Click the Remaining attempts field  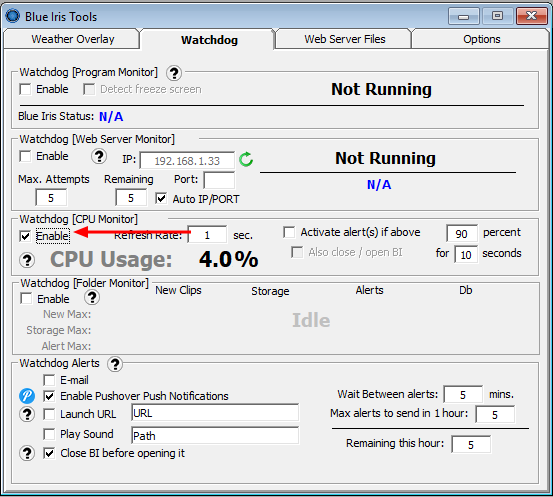click(x=131, y=198)
